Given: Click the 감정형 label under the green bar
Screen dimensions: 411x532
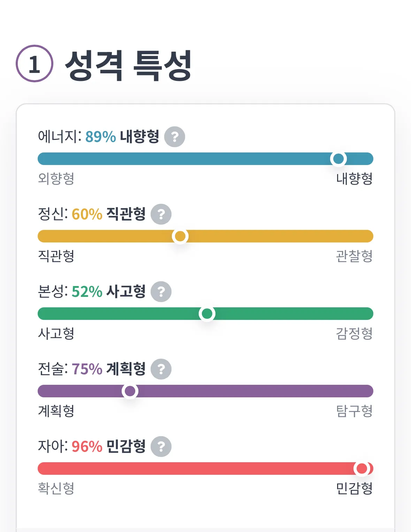Looking at the screenshot, I should [354, 334].
